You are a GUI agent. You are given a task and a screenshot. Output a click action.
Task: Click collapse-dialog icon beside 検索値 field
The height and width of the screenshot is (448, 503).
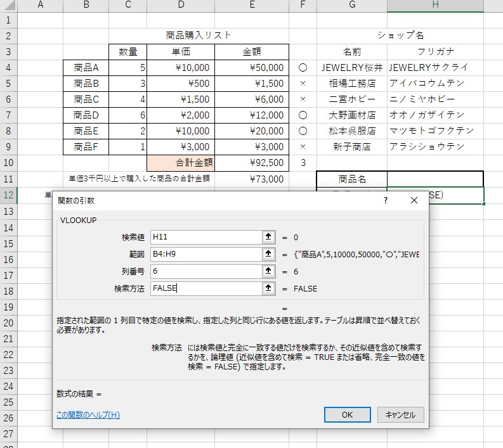click(x=269, y=237)
